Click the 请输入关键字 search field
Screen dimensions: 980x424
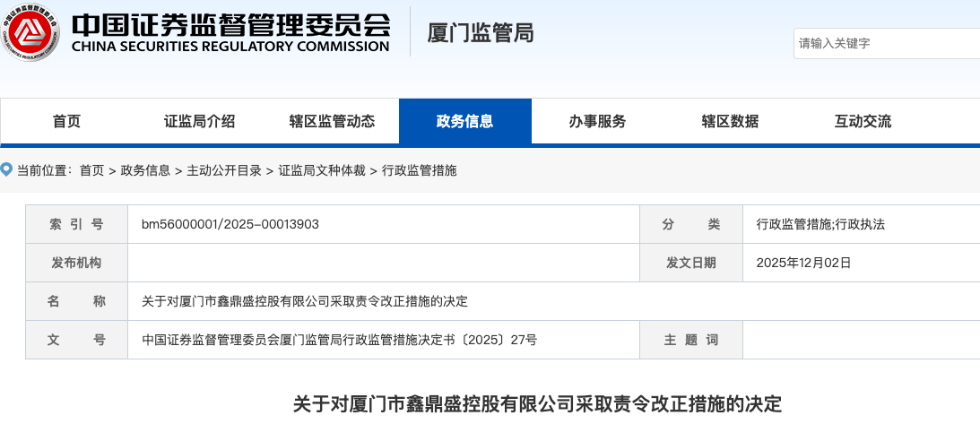(888, 44)
